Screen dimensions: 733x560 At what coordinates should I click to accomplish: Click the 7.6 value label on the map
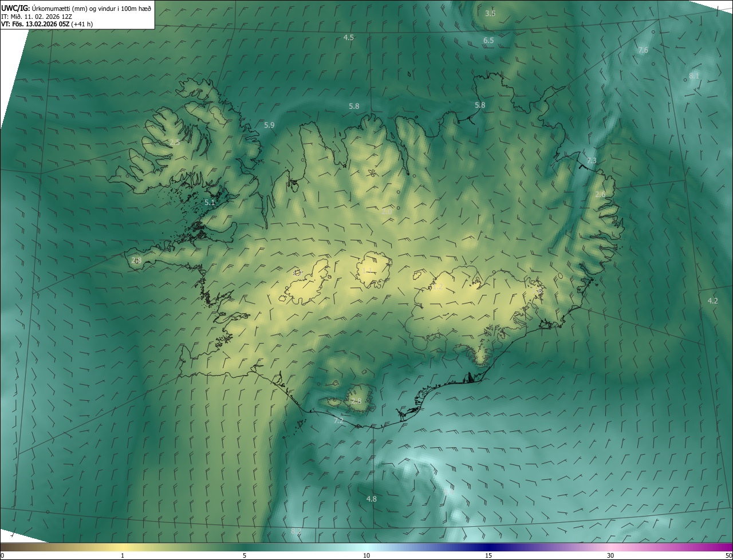643,50
